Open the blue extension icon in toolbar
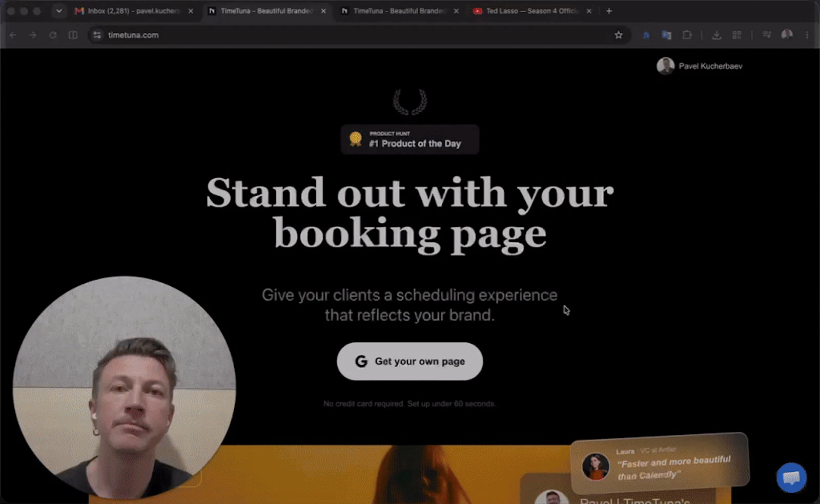 coord(646,35)
